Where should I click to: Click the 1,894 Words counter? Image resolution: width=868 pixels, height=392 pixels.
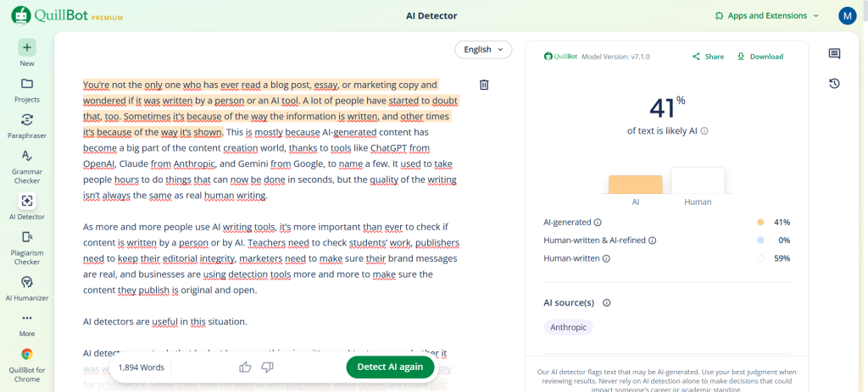(x=142, y=367)
